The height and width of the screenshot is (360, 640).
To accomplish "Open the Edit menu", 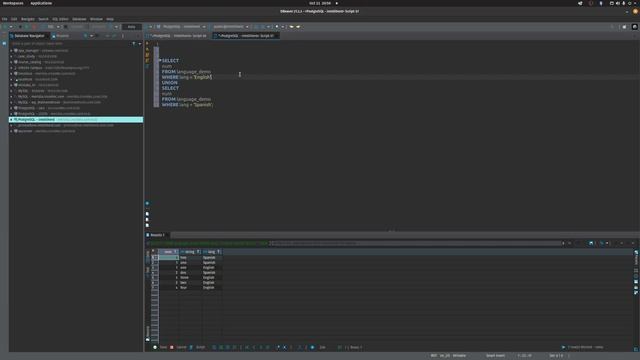I will click(14, 19).
